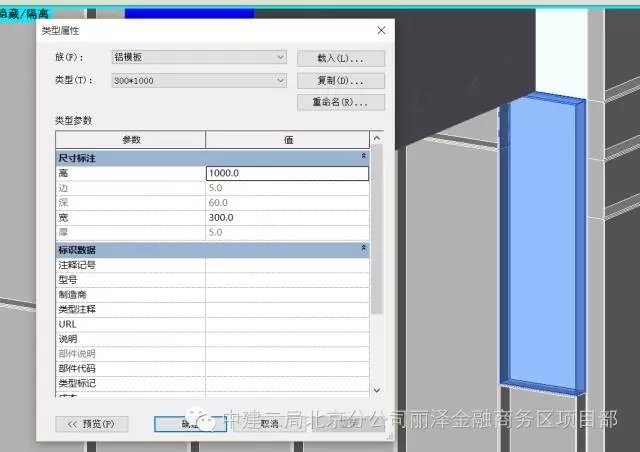Collapse the 尺寸标注 parameter group
Image resolution: width=640 pixels, height=452 pixels.
[363, 157]
